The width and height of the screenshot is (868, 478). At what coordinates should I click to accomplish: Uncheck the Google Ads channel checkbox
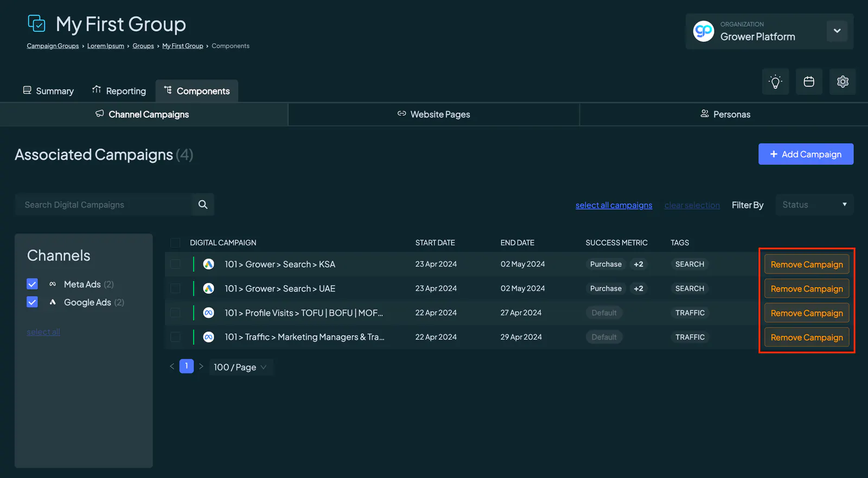(32, 302)
